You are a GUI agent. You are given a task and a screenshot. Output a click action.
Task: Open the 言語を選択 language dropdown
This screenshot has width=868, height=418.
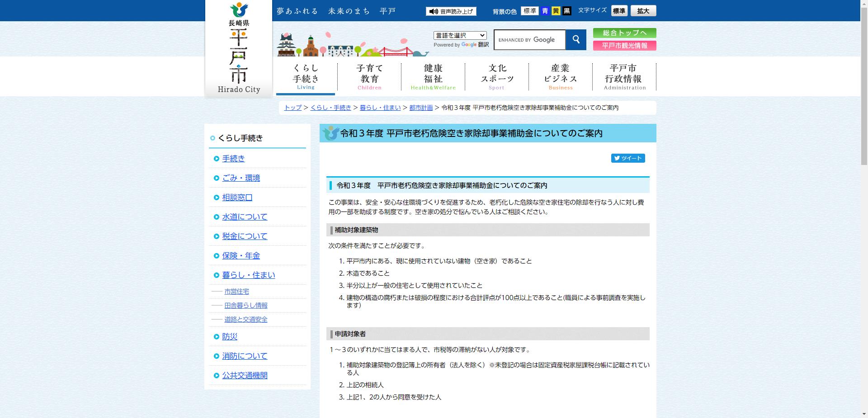pyautogui.click(x=459, y=35)
